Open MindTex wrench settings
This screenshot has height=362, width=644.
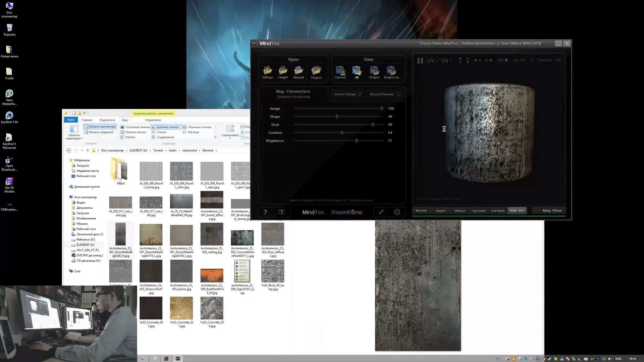pyautogui.click(x=381, y=212)
